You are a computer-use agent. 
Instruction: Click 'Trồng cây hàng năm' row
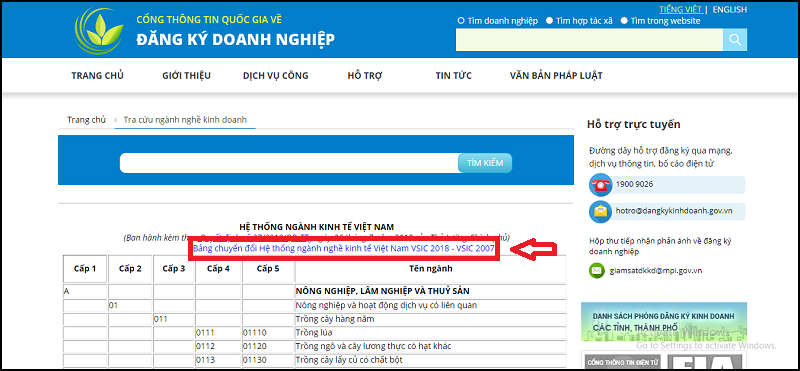[335, 319]
